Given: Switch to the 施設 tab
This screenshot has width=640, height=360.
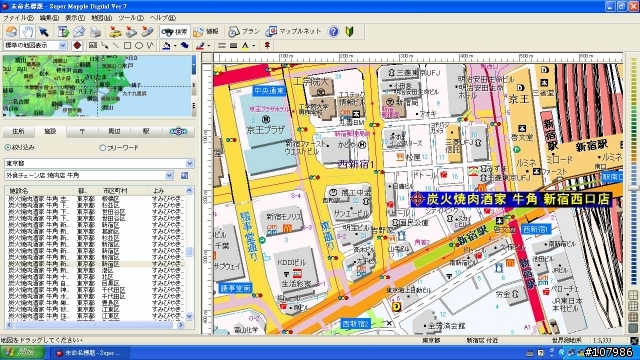Looking at the screenshot, I should pos(50,131).
